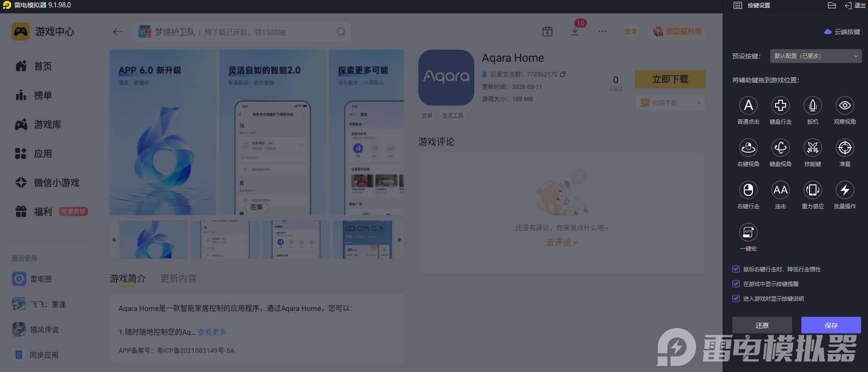Select the 一键宏 macro key icon
Viewport: 868px width, 372px height.
(x=748, y=233)
